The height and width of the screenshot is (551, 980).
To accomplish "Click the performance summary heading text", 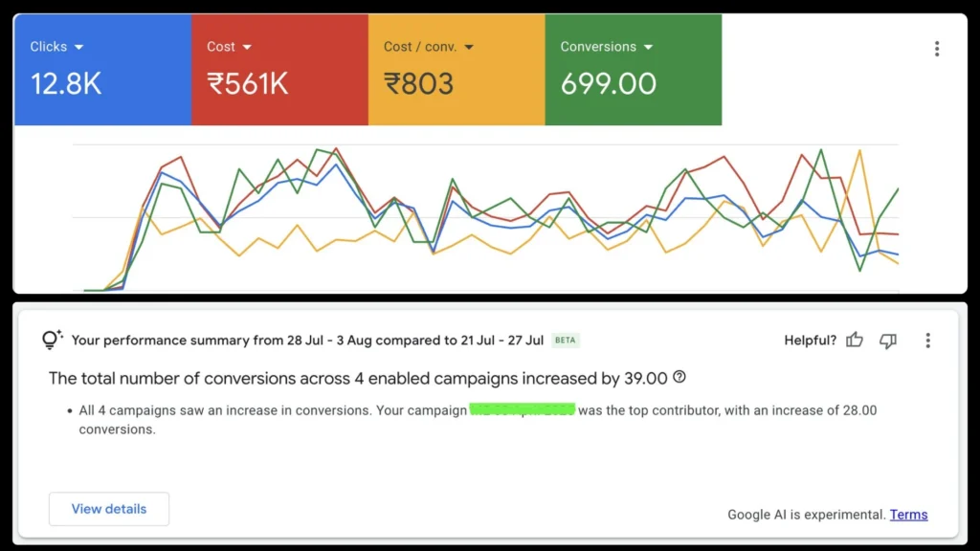I will click(x=306, y=340).
